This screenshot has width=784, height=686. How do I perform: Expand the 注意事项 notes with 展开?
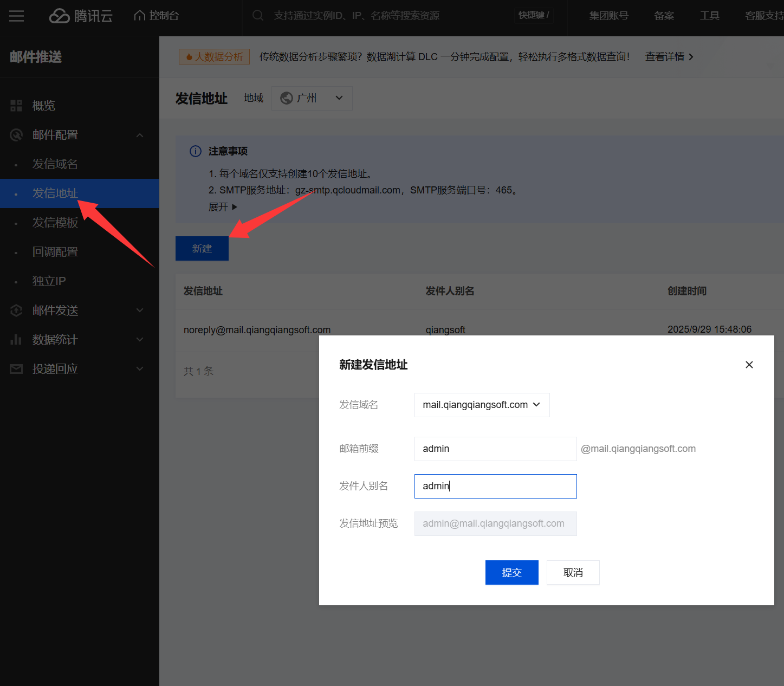click(x=223, y=207)
